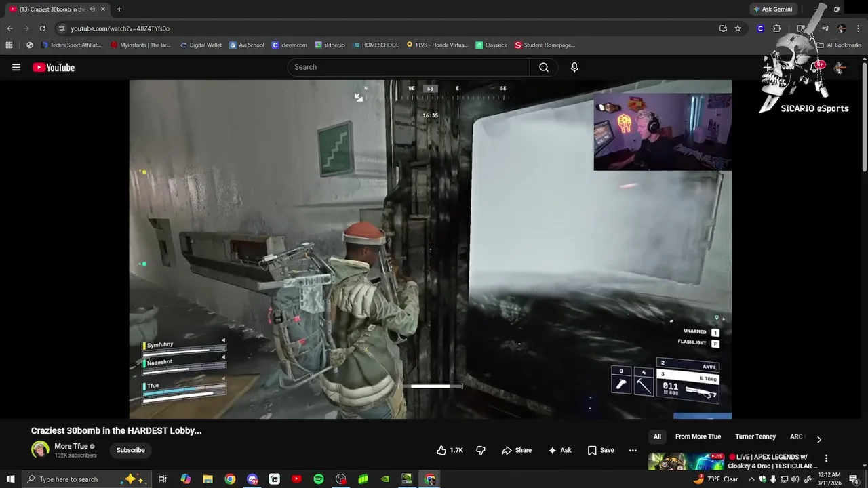Open a new Chrome tab
The height and width of the screenshot is (488, 868).
tap(119, 9)
